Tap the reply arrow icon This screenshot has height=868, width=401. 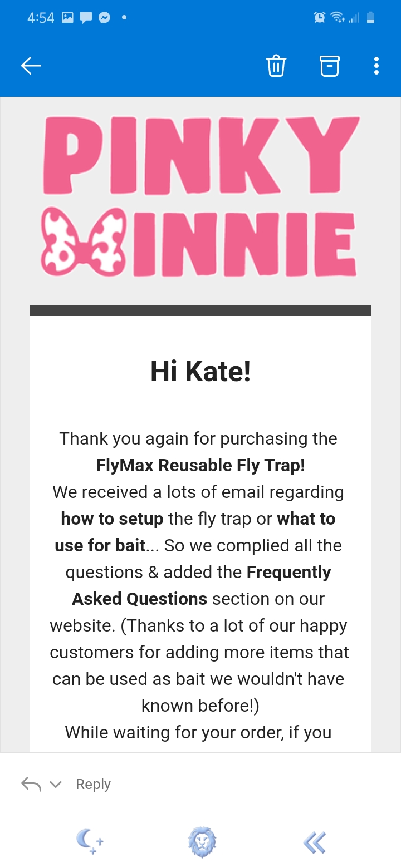31,784
